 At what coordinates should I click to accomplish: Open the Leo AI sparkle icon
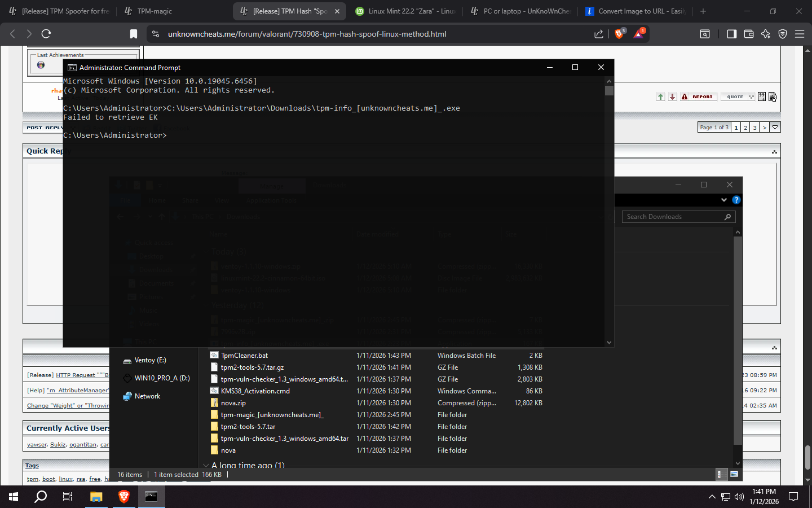tap(766, 34)
